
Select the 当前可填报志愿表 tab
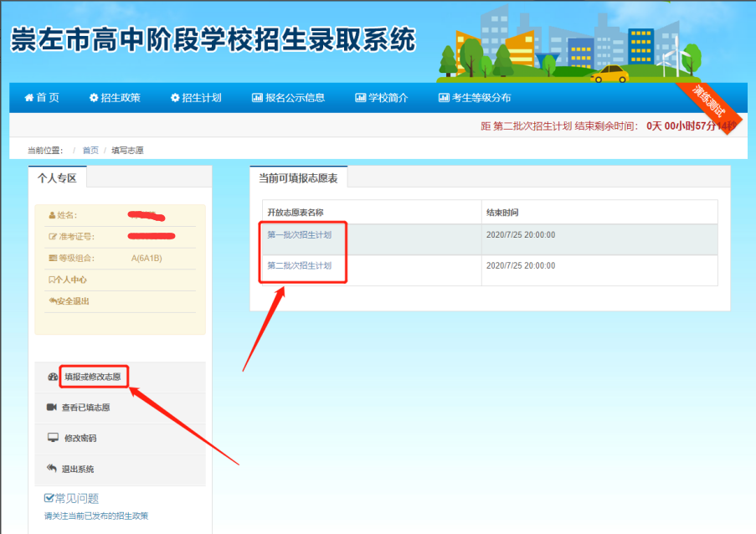coord(298,178)
